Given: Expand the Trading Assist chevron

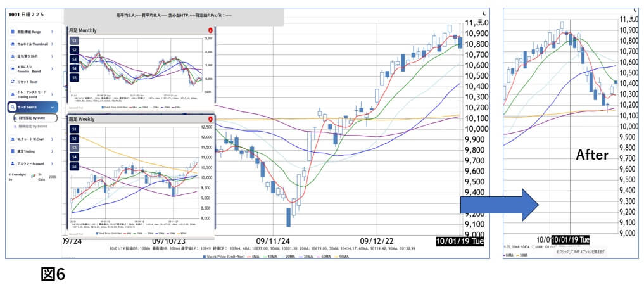Looking at the screenshot, I should coord(52,94).
